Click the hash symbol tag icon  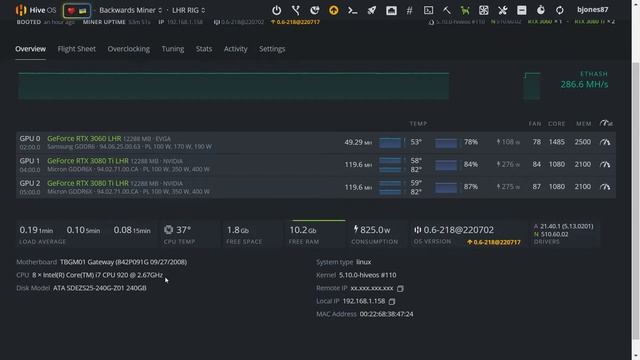(409, 10)
